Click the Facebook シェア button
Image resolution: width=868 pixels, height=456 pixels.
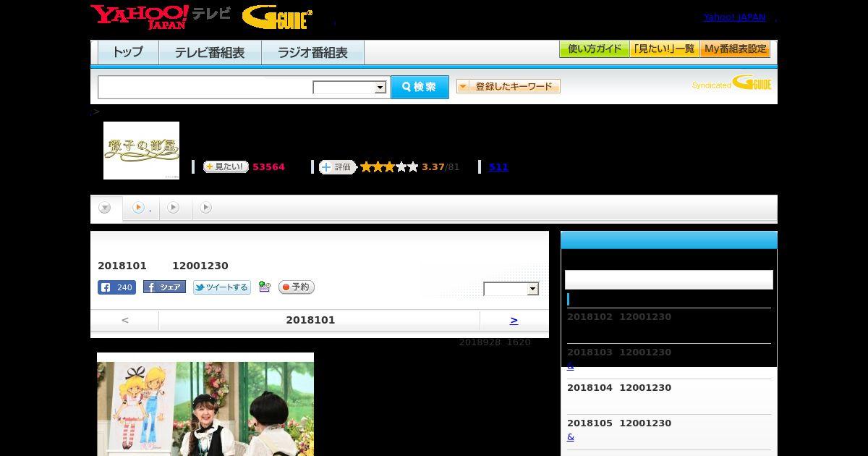[x=164, y=287]
